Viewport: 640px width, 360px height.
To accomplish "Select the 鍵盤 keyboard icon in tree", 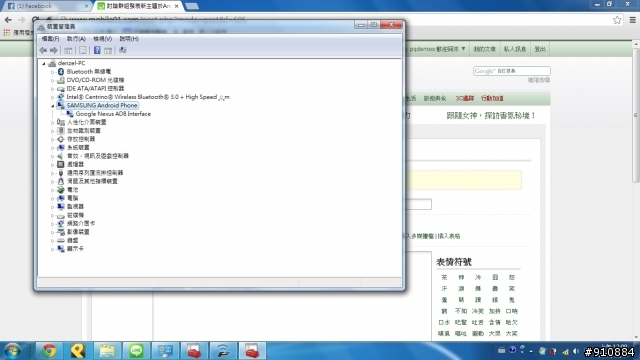I will point(61,240).
